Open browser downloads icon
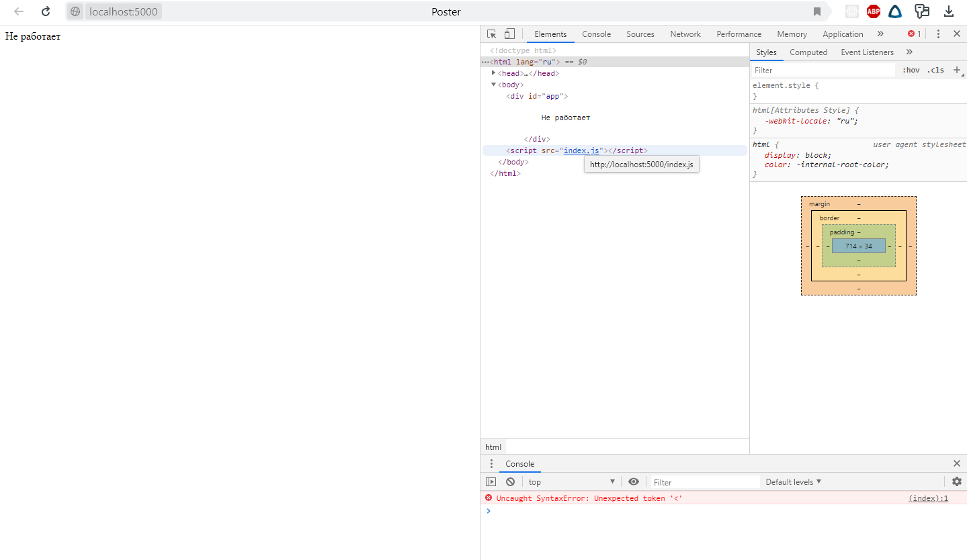The image size is (967, 560). (x=949, y=11)
